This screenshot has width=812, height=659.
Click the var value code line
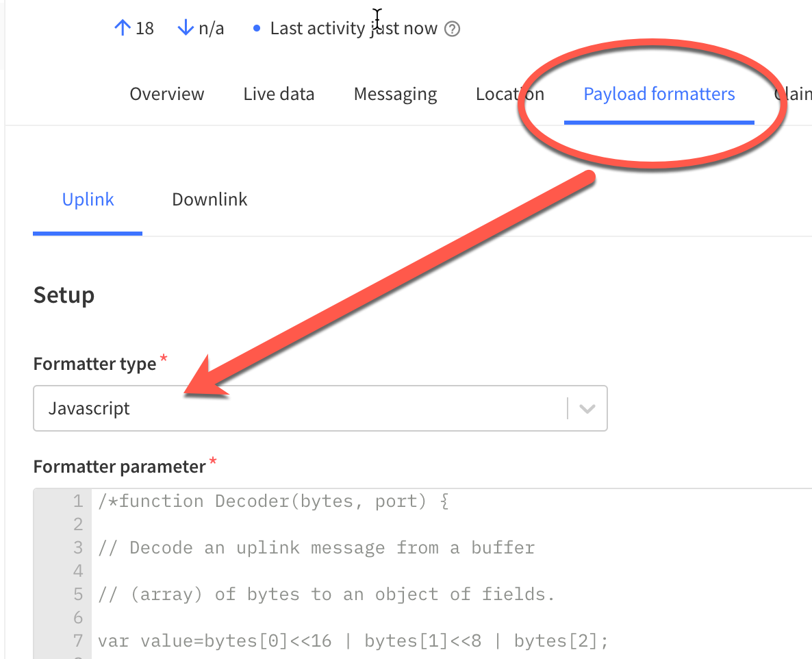[353, 641]
